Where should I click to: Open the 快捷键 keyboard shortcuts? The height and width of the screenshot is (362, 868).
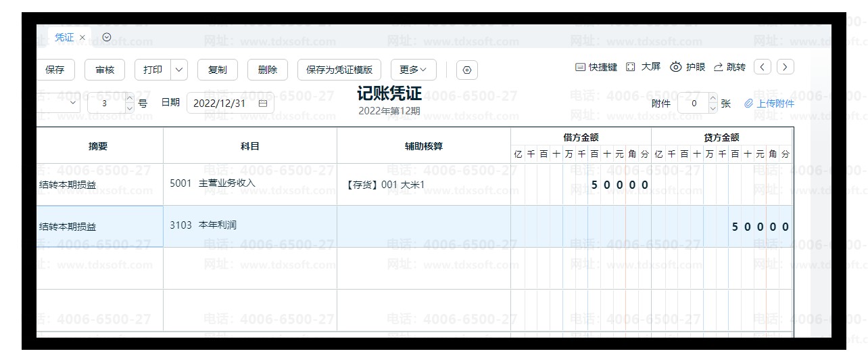coord(596,67)
